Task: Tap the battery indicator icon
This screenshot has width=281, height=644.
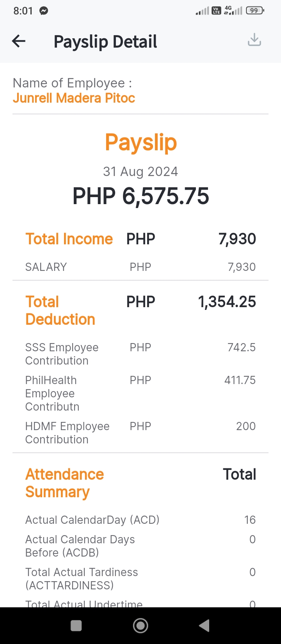Action: [255, 11]
